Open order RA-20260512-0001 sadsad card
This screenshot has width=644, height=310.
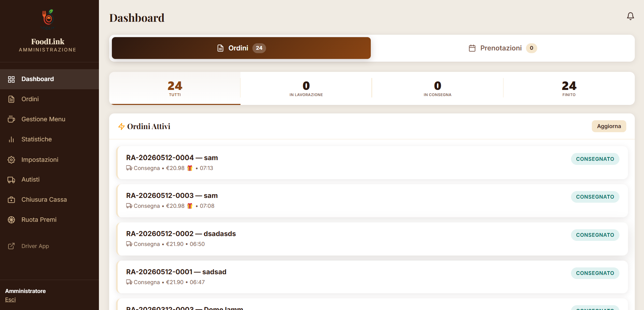pyautogui.click(x=372, y=277)
